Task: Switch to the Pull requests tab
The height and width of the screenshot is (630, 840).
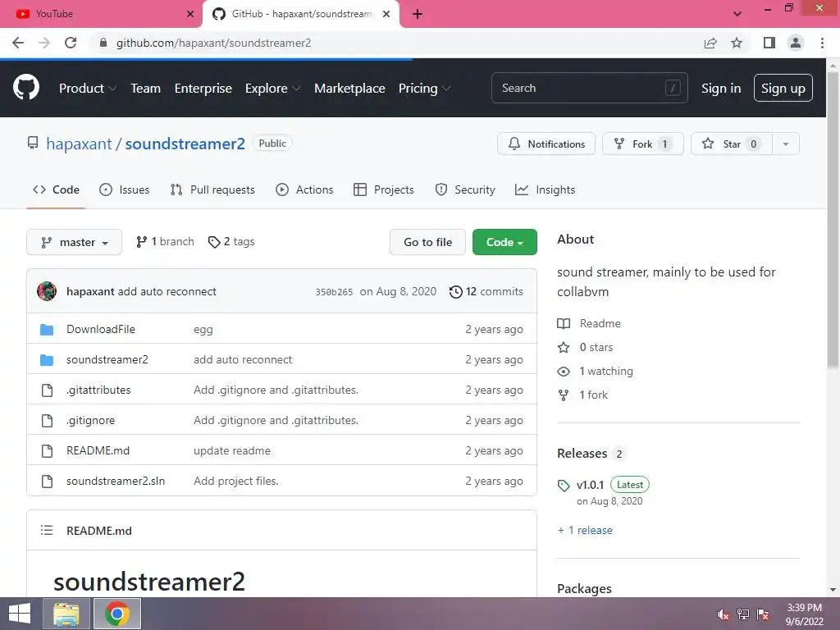Action: point(212,189)
